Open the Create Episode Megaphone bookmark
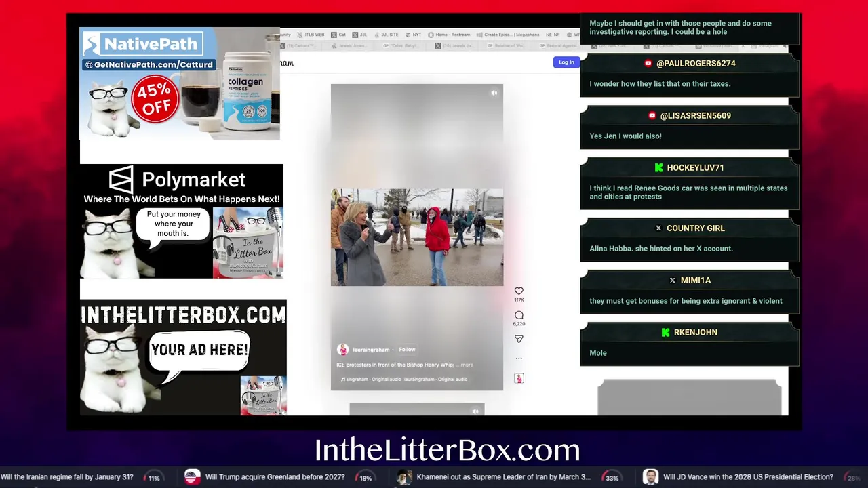The image size is (868, 488). point(509,35)
